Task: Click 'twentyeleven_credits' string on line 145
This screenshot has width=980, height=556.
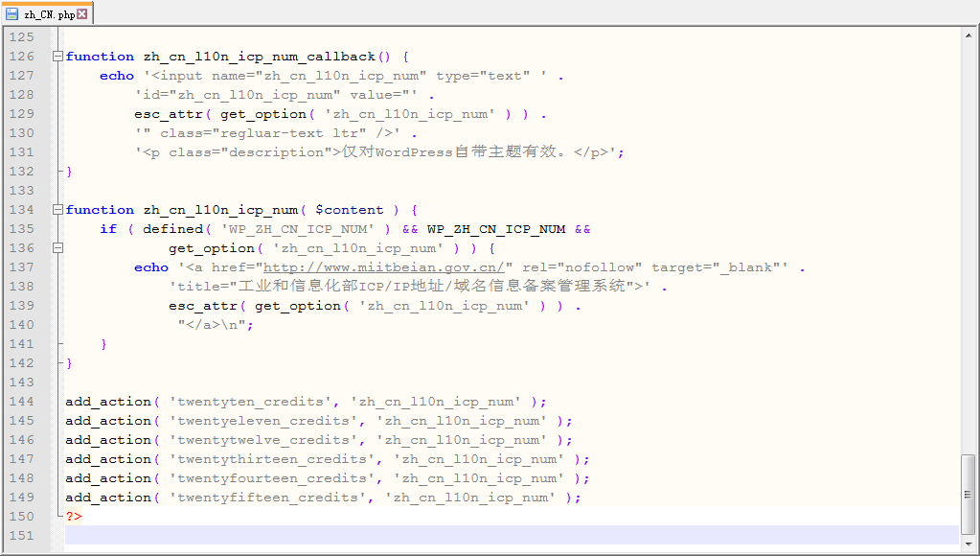Action: tap(263, 421)
